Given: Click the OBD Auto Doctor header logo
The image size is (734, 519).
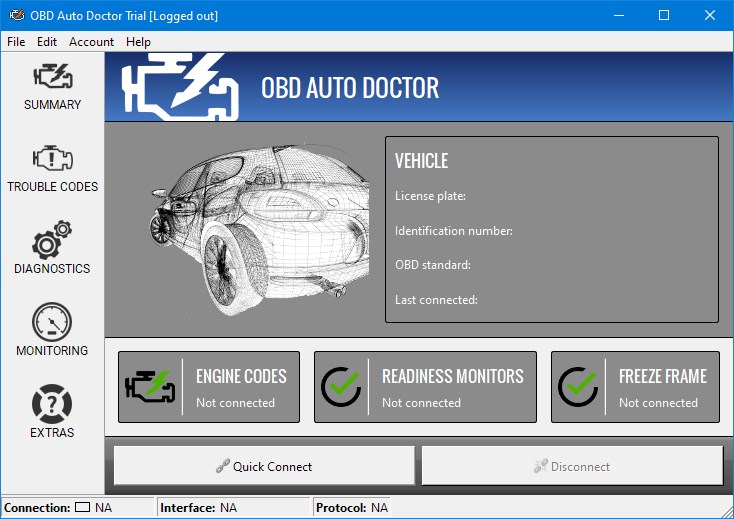Looking at the screenshot, I should [179, 86].
